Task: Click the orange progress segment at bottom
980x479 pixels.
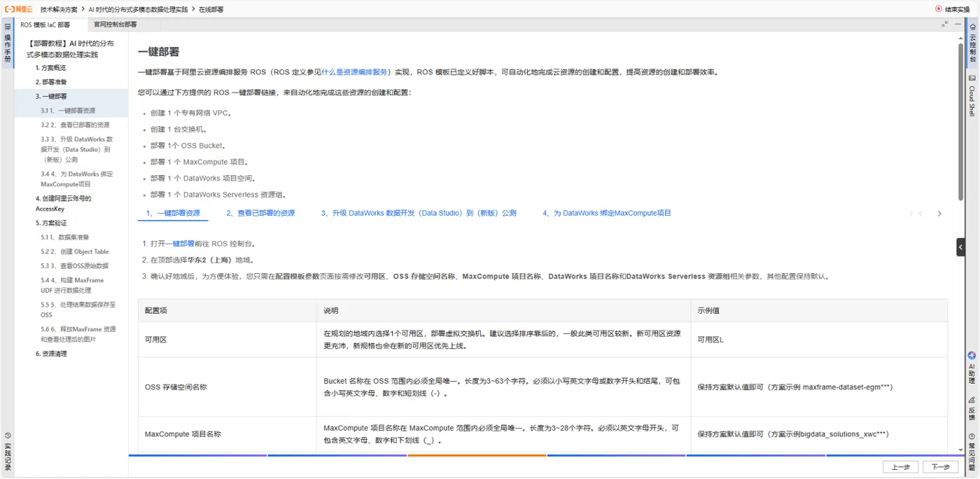Action: pyautogui.click(x=477, y=456)
